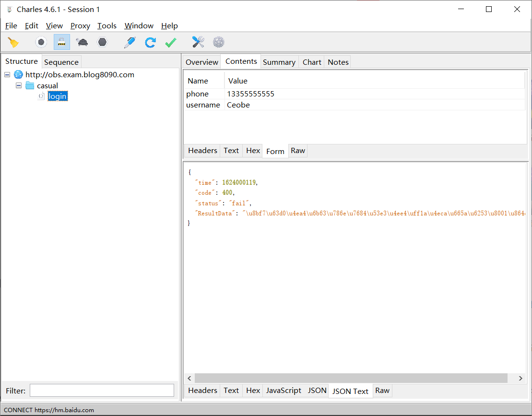Select the response JSON Text tab

coord(350,391)
